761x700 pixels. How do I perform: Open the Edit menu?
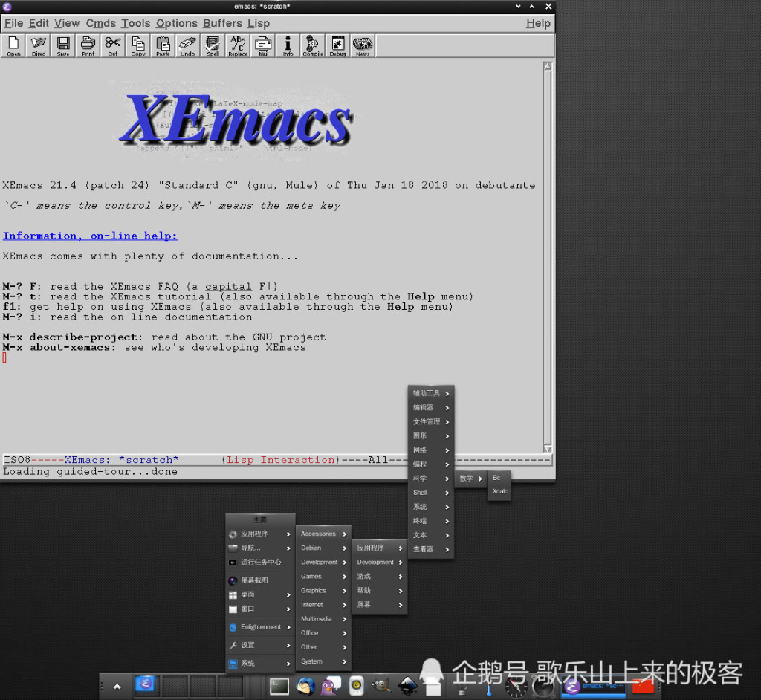[39, 23]
